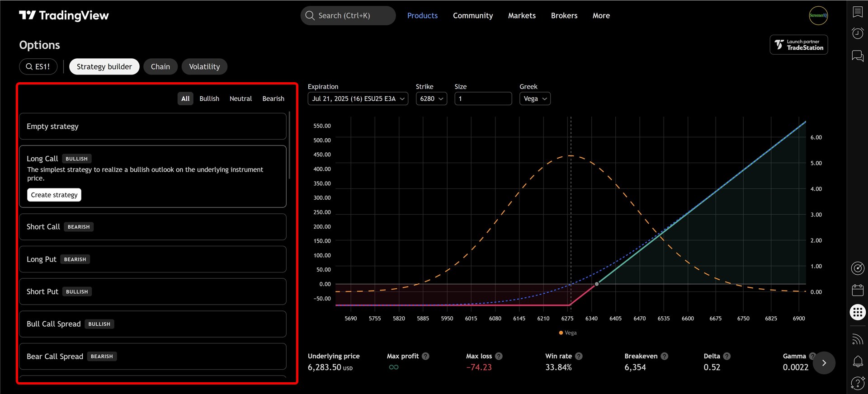Click the Search (Ctrl+K) field
868x394 pixels.
tap(348, 15)
